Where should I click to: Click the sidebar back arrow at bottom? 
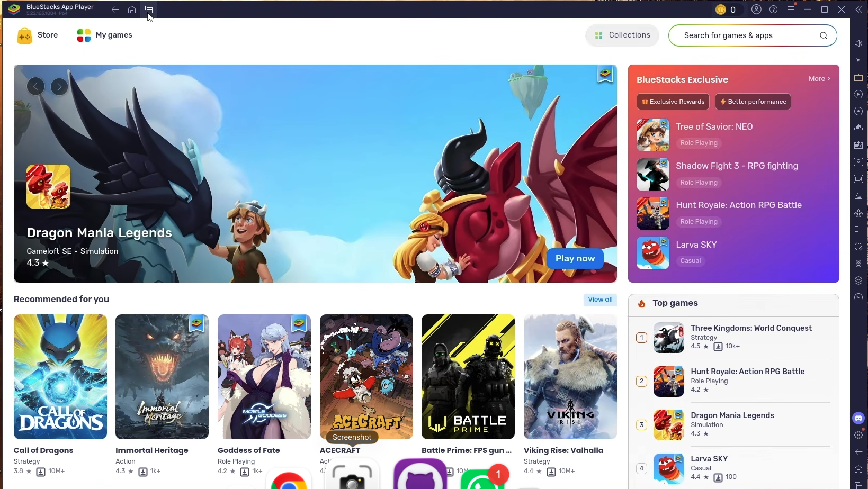pos(858,452)
